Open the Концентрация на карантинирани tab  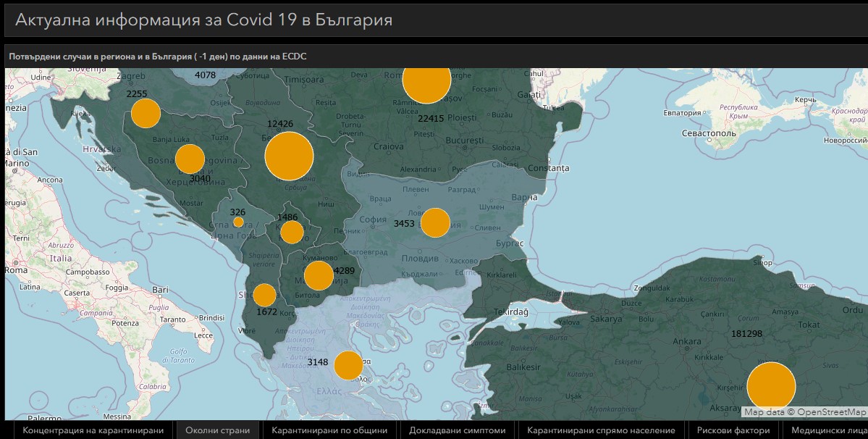93,430
